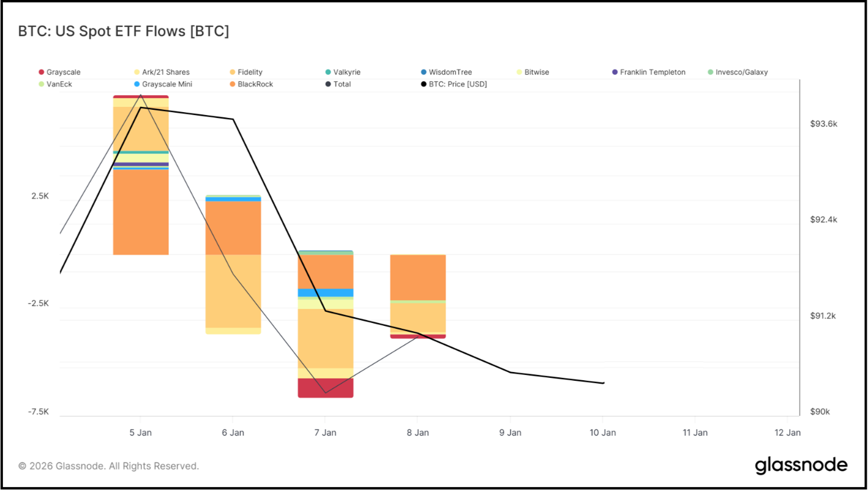Click the light blue Grayscale Mini legend dot

[137, 85]
